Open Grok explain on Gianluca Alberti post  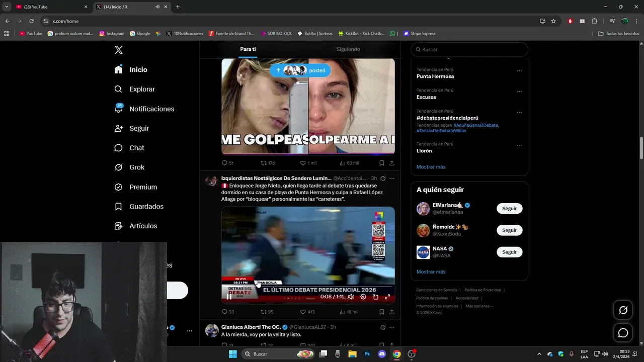tap(383, 327)
